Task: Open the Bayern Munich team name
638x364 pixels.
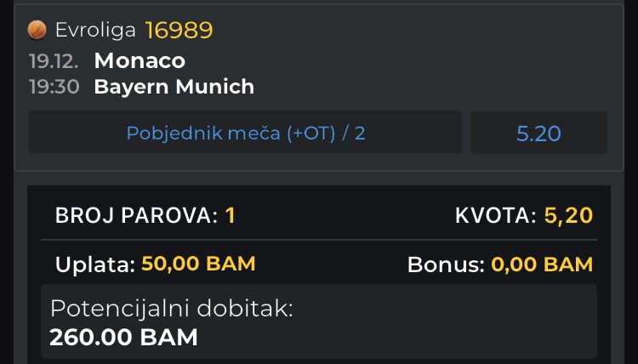Action: 174,87
